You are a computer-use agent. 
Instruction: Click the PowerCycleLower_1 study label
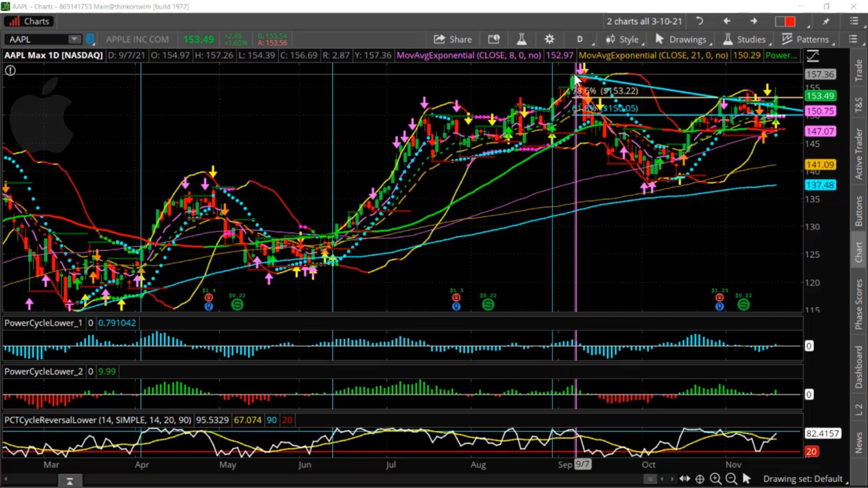click(43, 323)
